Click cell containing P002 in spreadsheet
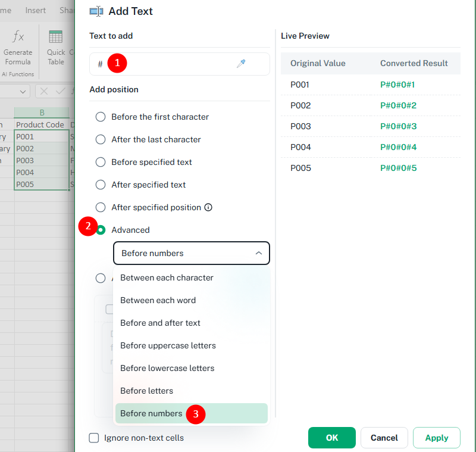This screenshot has width=476, height=452. [42, 148]
